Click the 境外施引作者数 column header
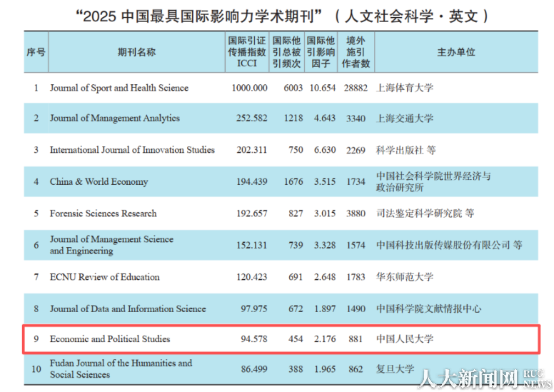The image size is (554, 392). [x=356, y=52]
